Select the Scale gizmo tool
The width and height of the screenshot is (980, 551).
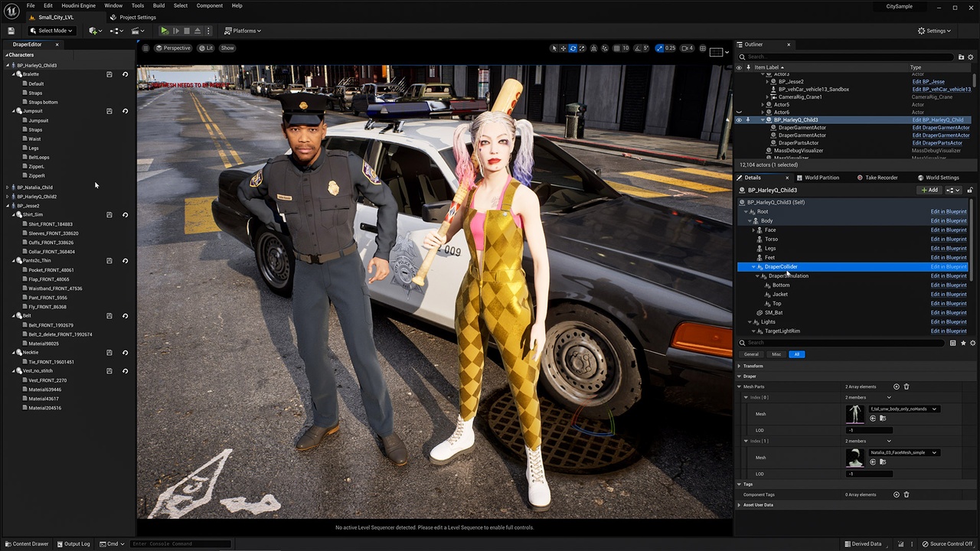point(582,48)
